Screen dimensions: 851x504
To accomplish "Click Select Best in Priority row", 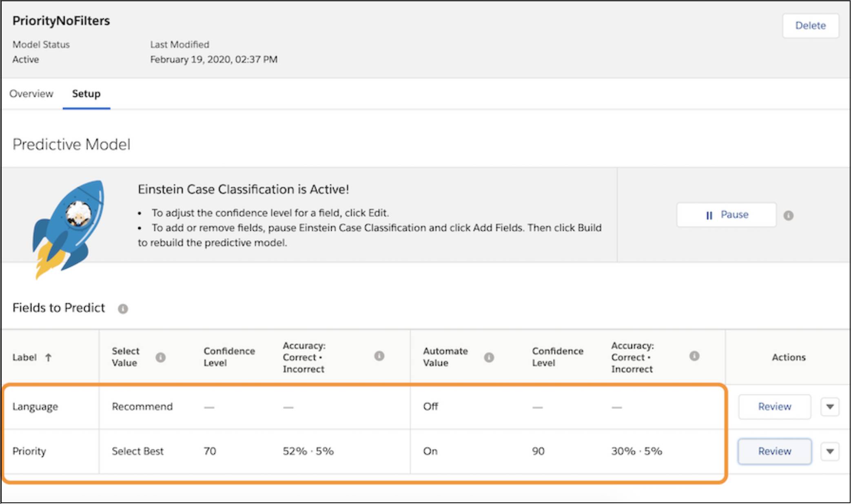I will point(137,451).
